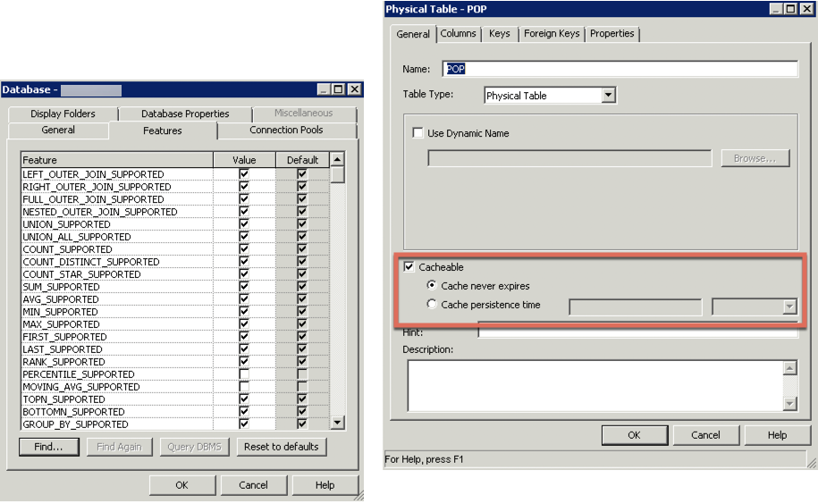
Task: Click features list scrollbar up arrow
Action: point(337,159)
